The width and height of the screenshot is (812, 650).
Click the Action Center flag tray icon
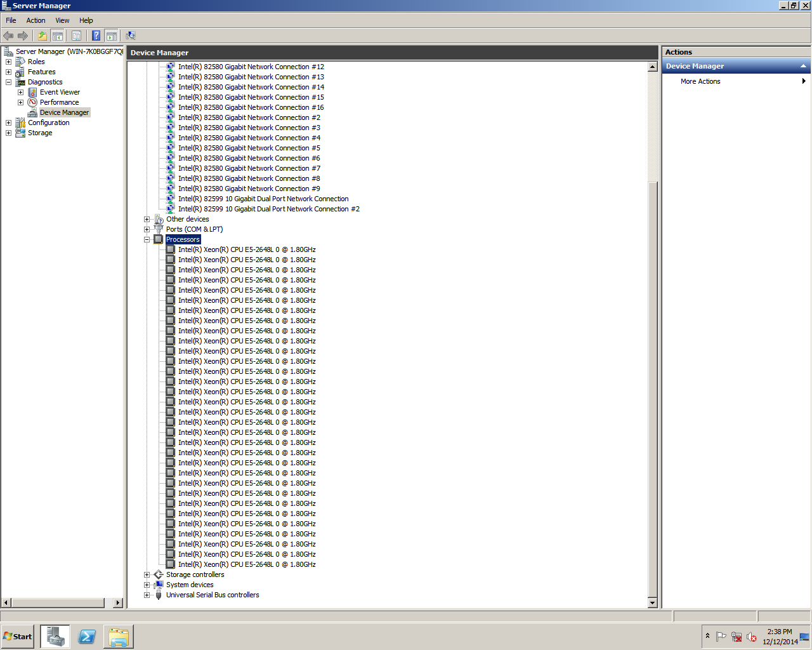[x=721, y=637]
